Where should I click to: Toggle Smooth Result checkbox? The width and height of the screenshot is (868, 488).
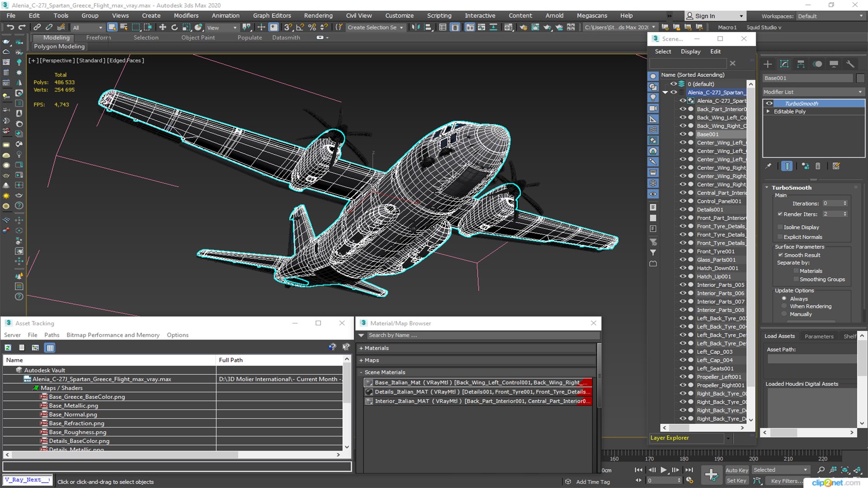[780, 255]
